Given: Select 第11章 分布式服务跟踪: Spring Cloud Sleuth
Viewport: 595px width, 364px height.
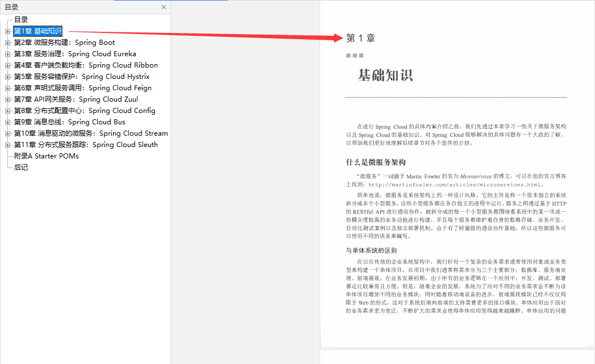Looking at the screenshot, I should (86, 145).
